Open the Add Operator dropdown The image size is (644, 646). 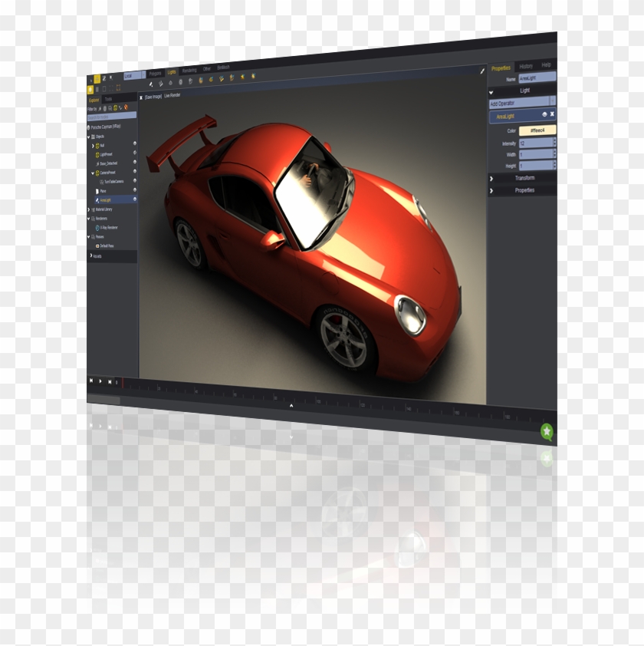coord(521,101)
